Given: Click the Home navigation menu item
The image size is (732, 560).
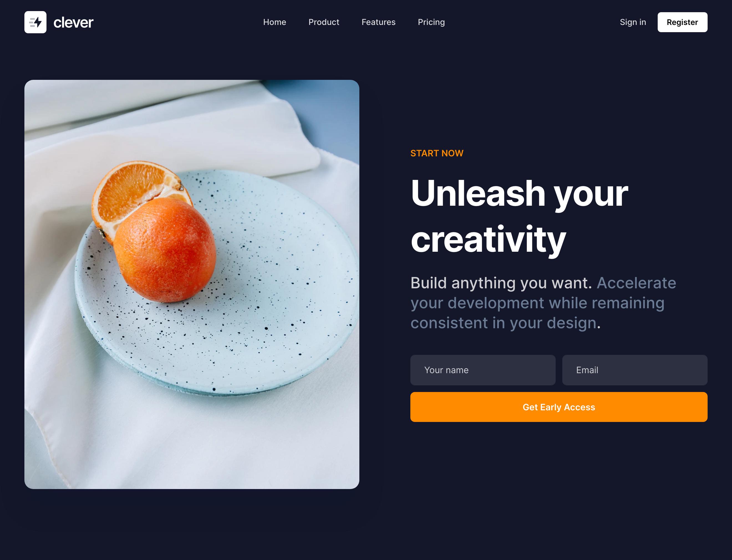Looking at the screenshot, I should pyautogui.click(x=275, y=22).
